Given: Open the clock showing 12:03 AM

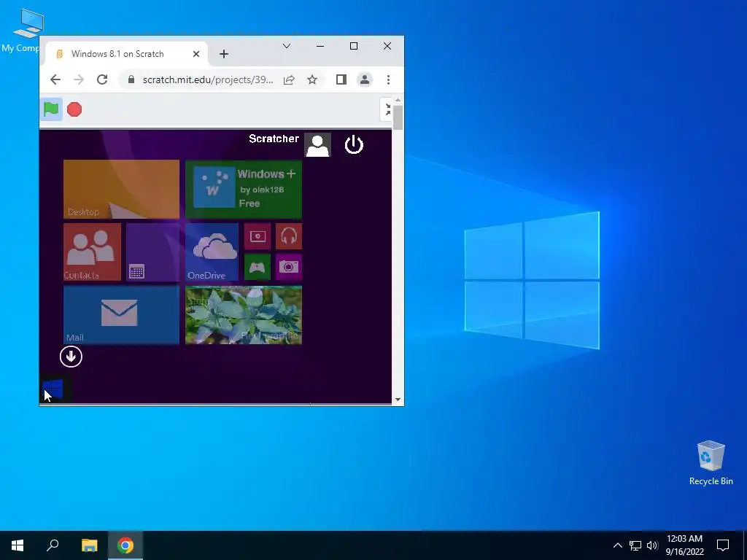Looking at the screenshot, I should [x=684, y=545].
